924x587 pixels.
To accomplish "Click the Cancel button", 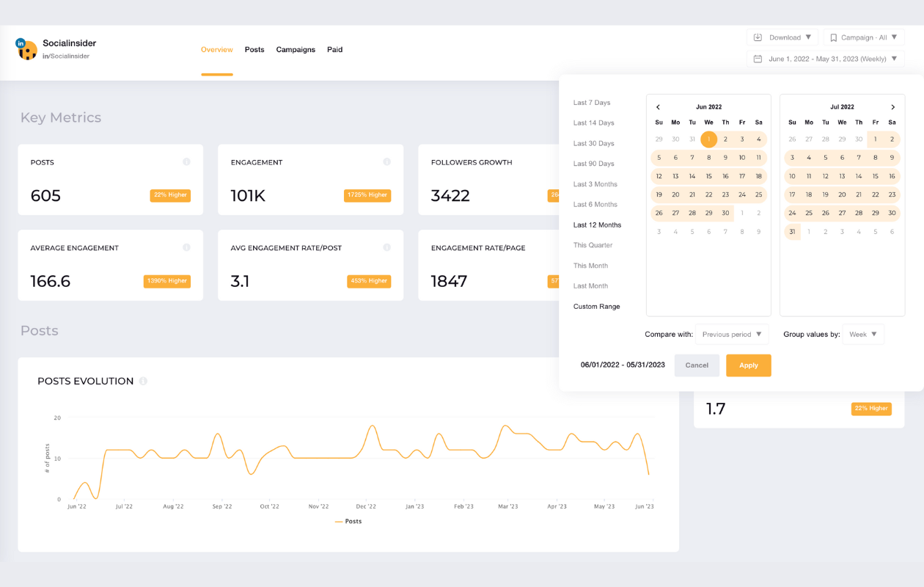I will (x=697, y=365).
